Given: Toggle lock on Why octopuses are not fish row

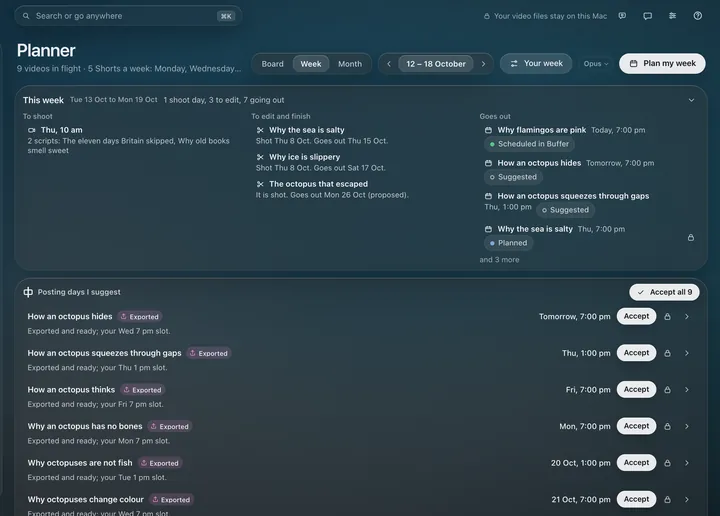Looking at the screenshot, I should coord(667,463).
